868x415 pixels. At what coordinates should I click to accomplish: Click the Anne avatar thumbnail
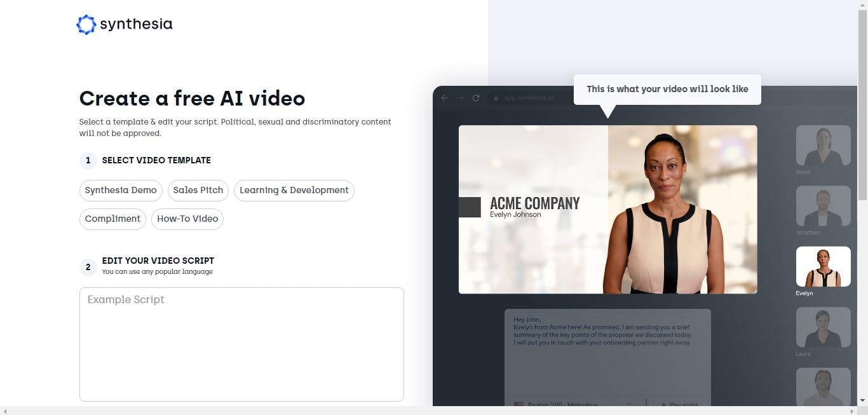[x=823, y=146]
